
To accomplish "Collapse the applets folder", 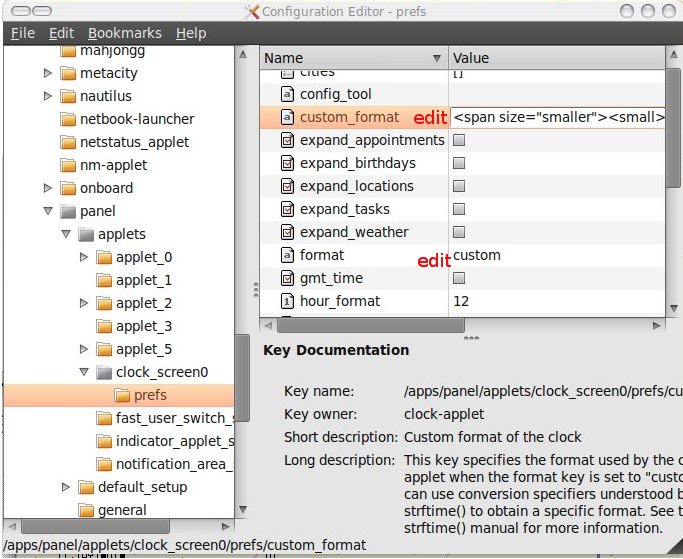I will (66, 234).
